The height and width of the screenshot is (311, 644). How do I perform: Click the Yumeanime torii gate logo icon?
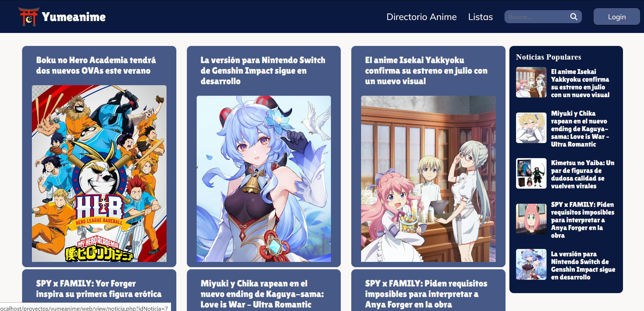[x=28, y=17]
